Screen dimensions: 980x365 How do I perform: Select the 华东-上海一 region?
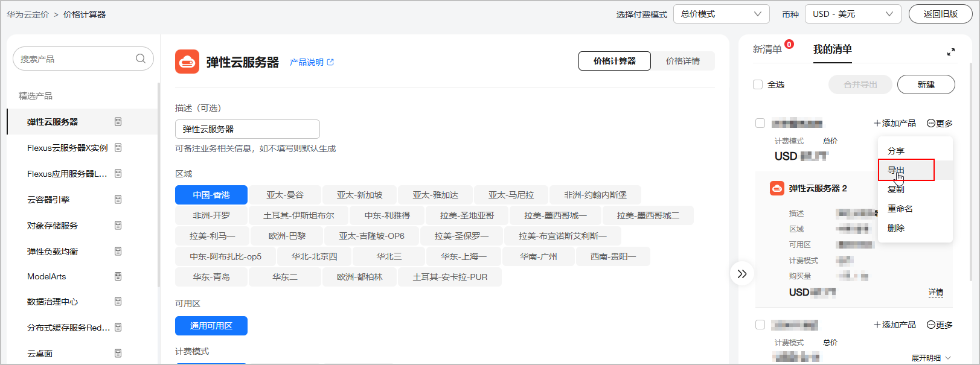(464, 256)
